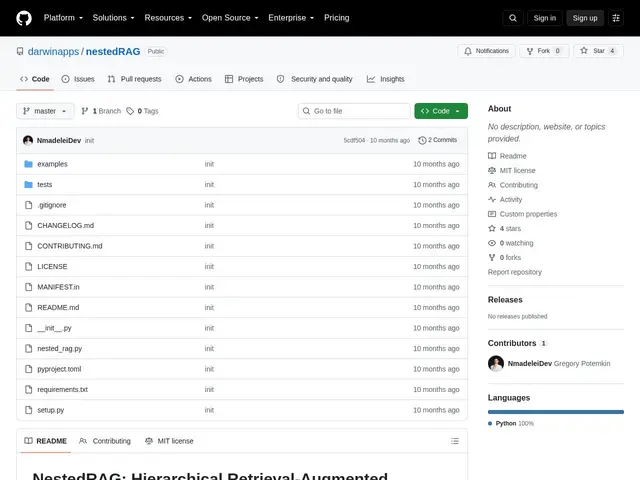Expand the Solutions menu
640x480 pixels.
coord(113,18)
